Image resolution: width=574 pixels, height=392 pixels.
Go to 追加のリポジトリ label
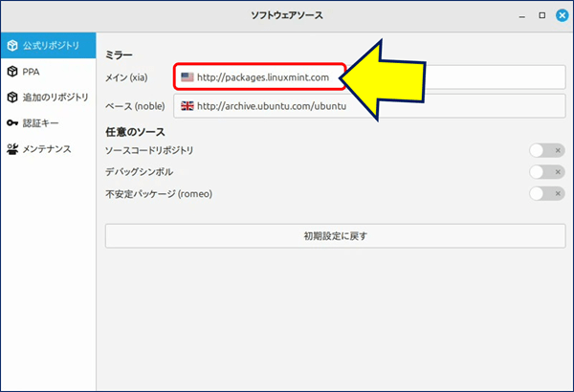55,98
